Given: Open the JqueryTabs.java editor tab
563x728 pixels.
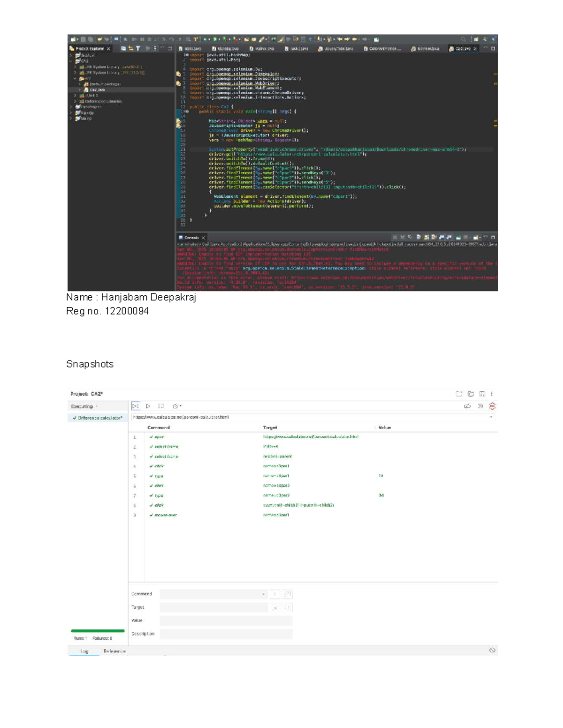Looking at the screenshot, I should 335,48.
